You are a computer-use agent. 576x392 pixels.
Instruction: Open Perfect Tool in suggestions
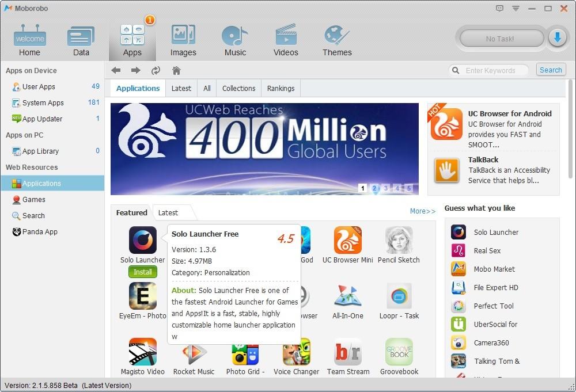coord(494,306)
